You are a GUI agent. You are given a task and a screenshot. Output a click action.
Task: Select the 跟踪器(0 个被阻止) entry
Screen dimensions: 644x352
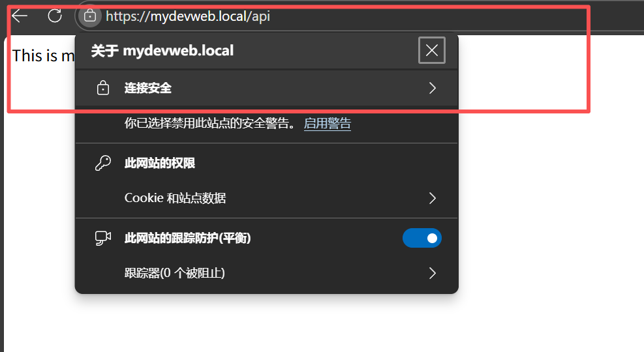(174, 273)
